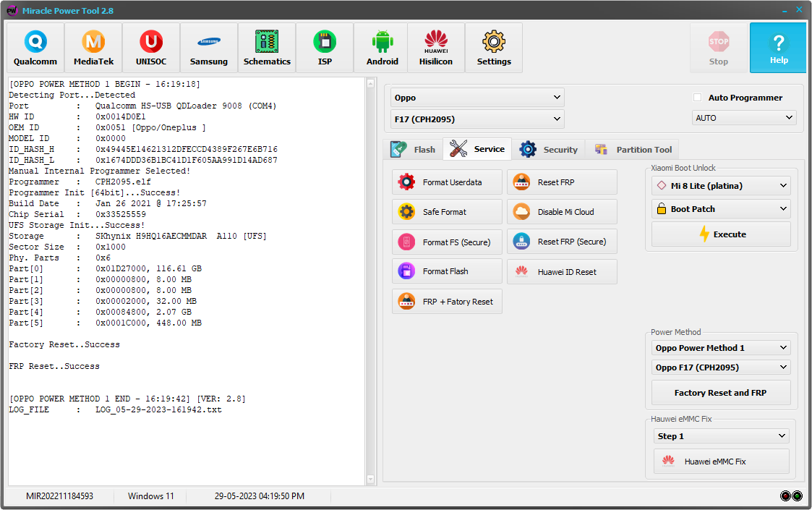
Task: Switch to the Flash tab
Action: pyautogui.click(x=414, y=150)
